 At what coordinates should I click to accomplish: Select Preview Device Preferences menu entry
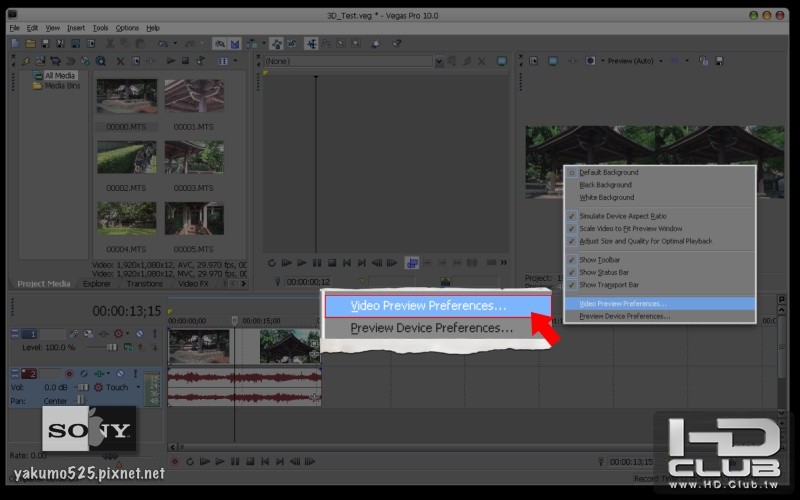click(x=624, y=316)
